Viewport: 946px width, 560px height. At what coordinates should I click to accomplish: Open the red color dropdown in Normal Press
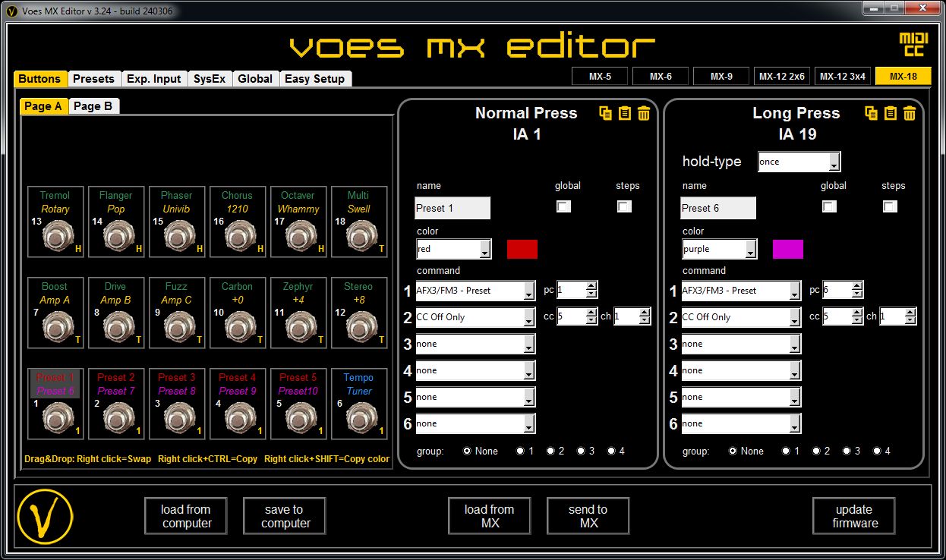453,248
